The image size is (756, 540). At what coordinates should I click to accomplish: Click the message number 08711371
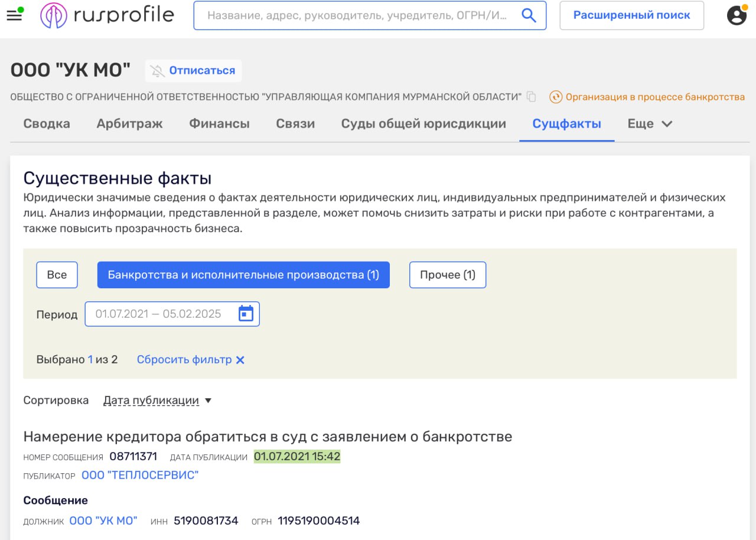coord(133,457)
